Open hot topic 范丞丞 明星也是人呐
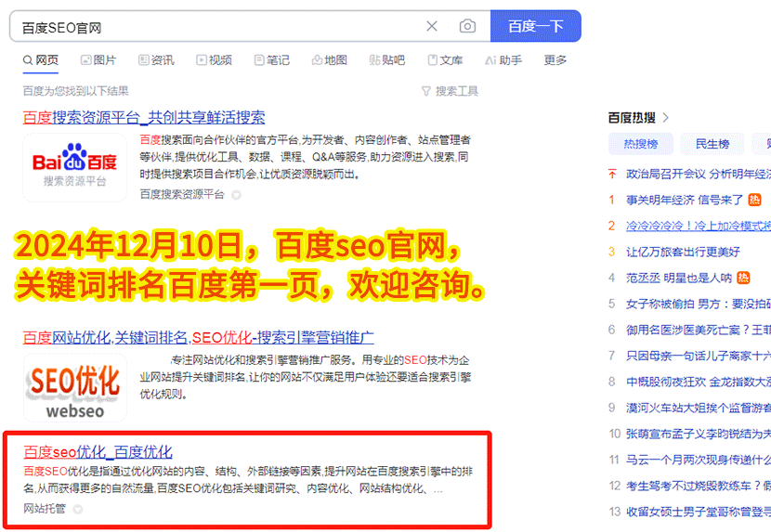Viewport: 771px width, 532px height. (x=679, y=278)
